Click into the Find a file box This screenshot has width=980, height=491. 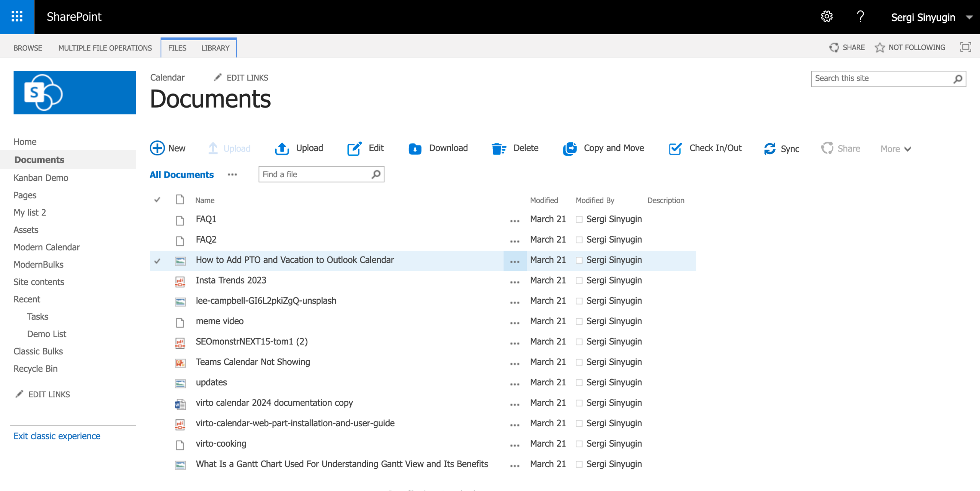[x=315, y=175]
